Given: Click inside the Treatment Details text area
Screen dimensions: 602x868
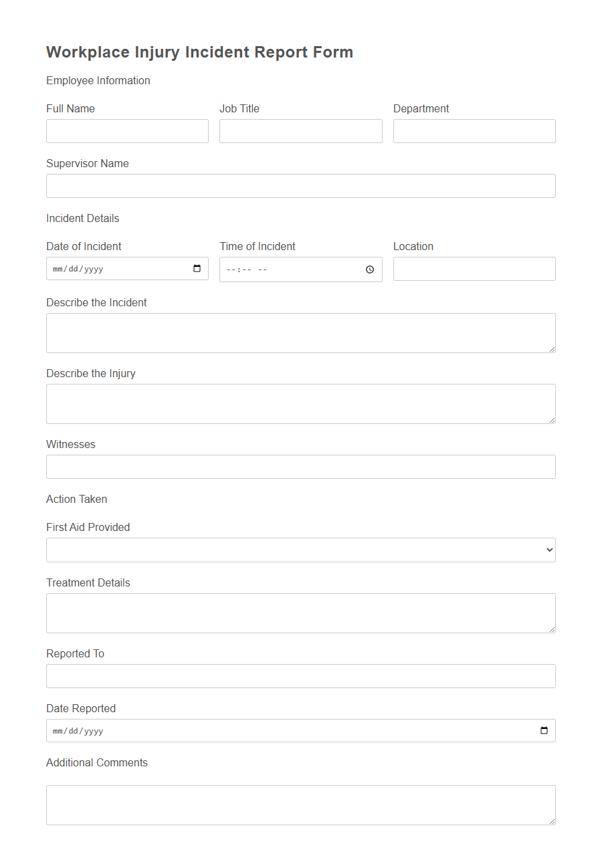Looking at the screenshot, I should click(x=300, y=613).
